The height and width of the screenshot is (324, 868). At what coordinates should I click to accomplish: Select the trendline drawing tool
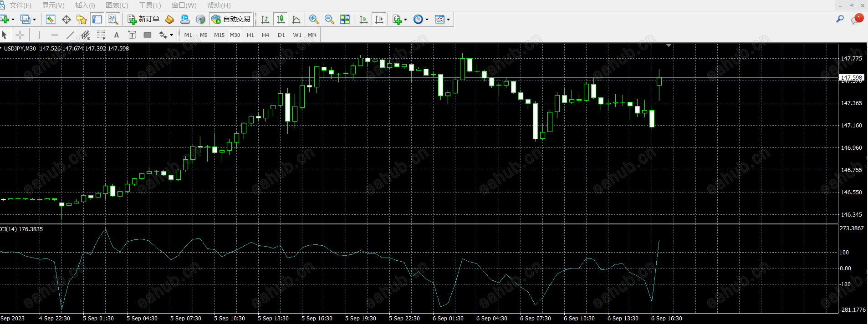pos(70,35)
